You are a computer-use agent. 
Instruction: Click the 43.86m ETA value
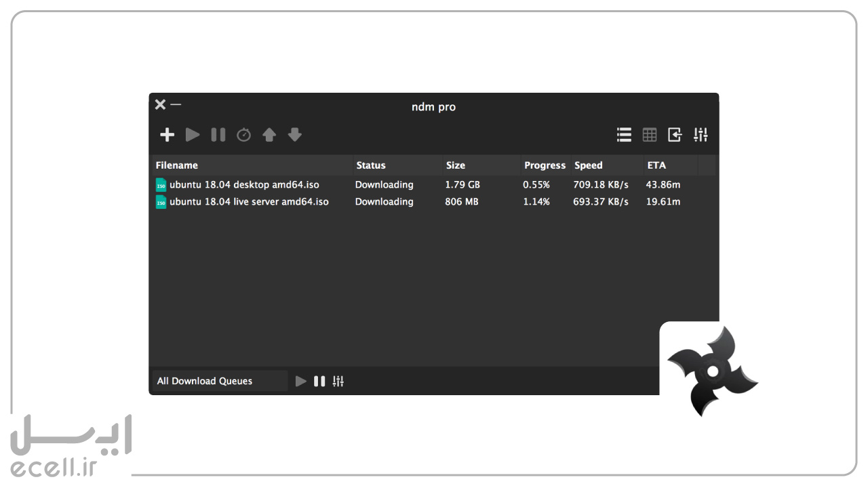coord(663,184)
